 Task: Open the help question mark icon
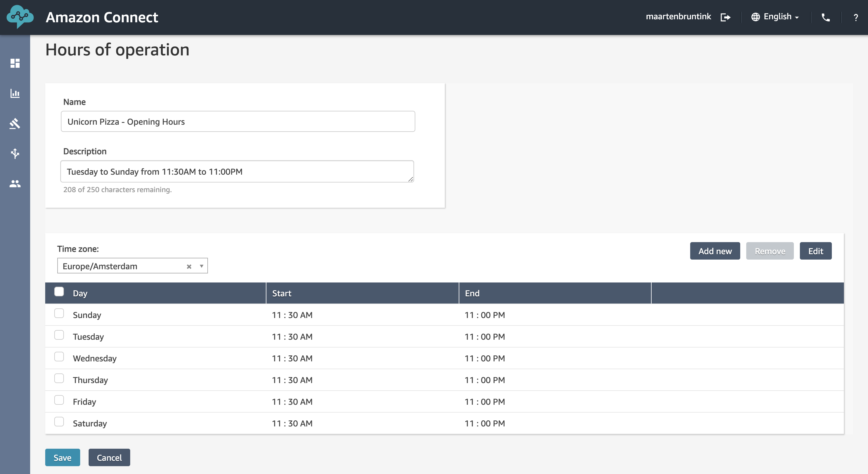click(x=856, y=17)
